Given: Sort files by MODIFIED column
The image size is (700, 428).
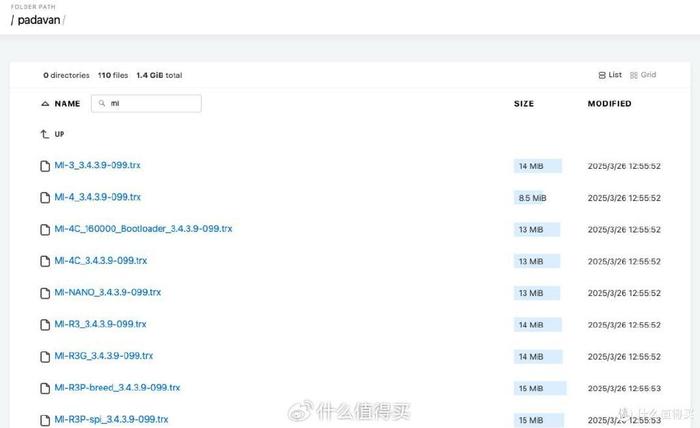Looking at the screenshot, I should [x=609, y=104].
